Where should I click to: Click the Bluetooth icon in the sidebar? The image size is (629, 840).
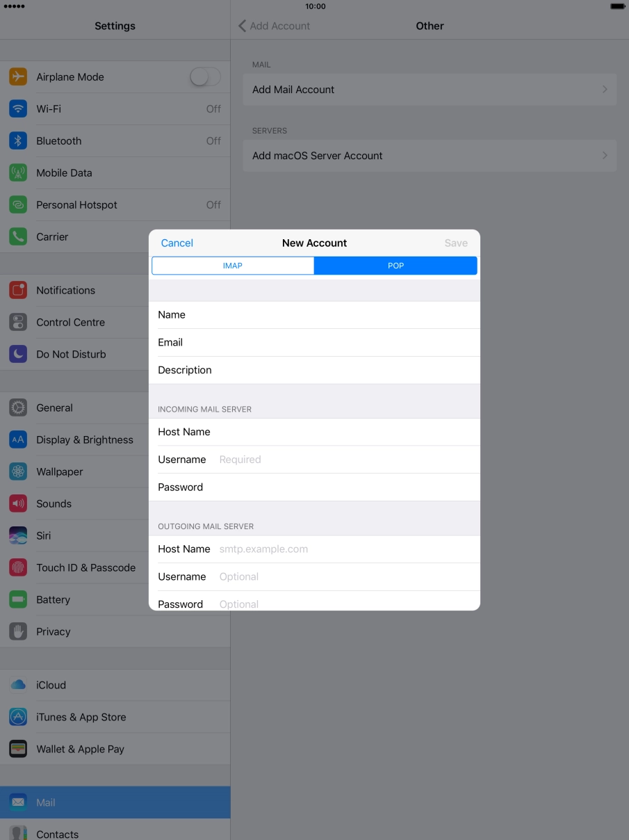pos(18,140)
